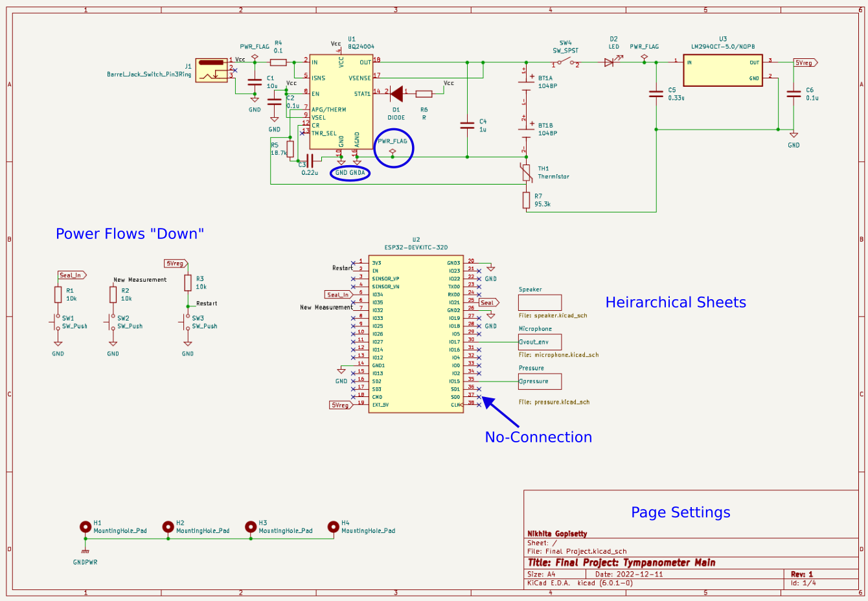
Task: Click the U3 LM2940CT regulator body
Action: pos(722,70)
